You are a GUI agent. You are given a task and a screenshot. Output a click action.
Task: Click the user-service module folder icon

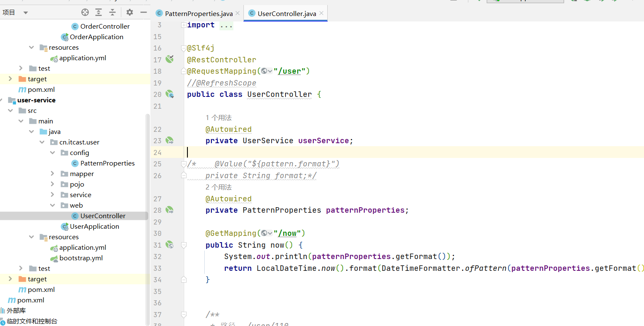[12, 100]
